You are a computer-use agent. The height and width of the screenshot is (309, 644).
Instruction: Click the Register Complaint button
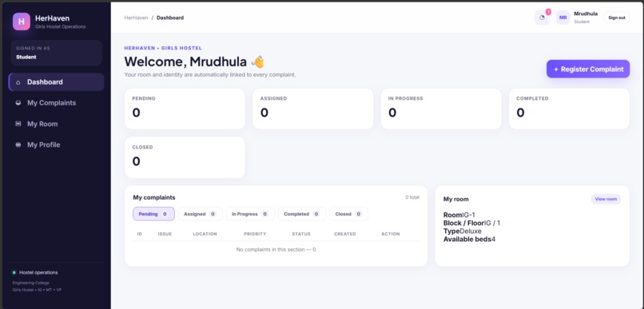(x=588, y=69)
